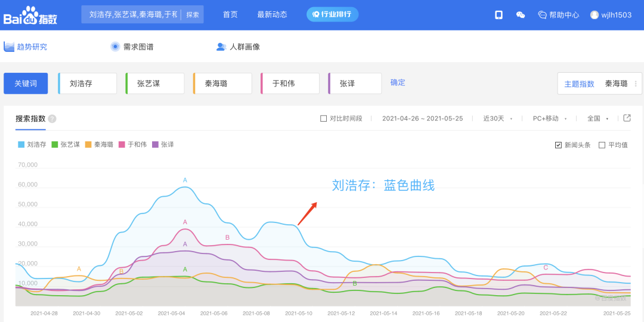
Task: Uncheck the 新闻头条 checkbox
Action: tap(558, 145)
